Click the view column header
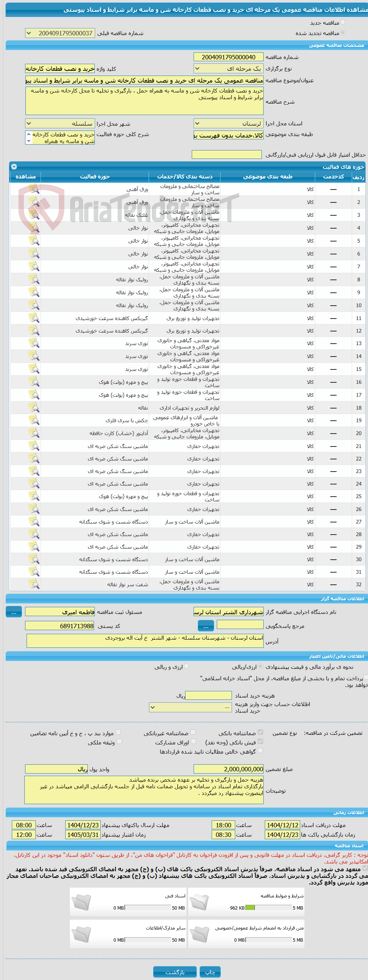Viewport: 368px width, 980px height. coord(25,177)
